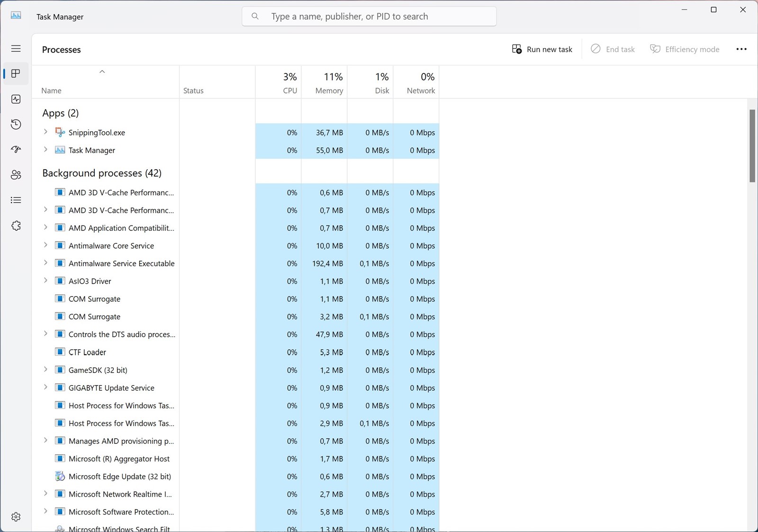The height and width of the screenshot is (532, 758).
Task: Open the Performance page in sidebar
Action: pos(16,99)
